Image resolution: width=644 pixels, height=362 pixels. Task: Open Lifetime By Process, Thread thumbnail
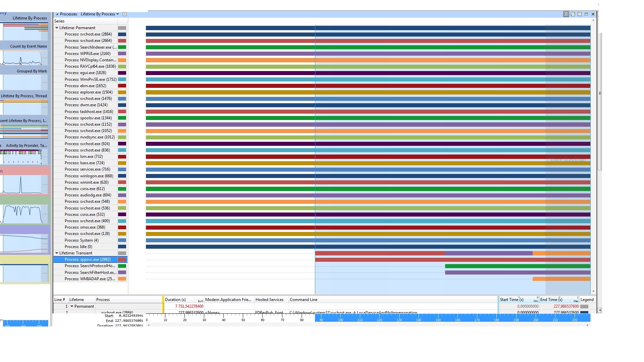click(x=24, y=107)
